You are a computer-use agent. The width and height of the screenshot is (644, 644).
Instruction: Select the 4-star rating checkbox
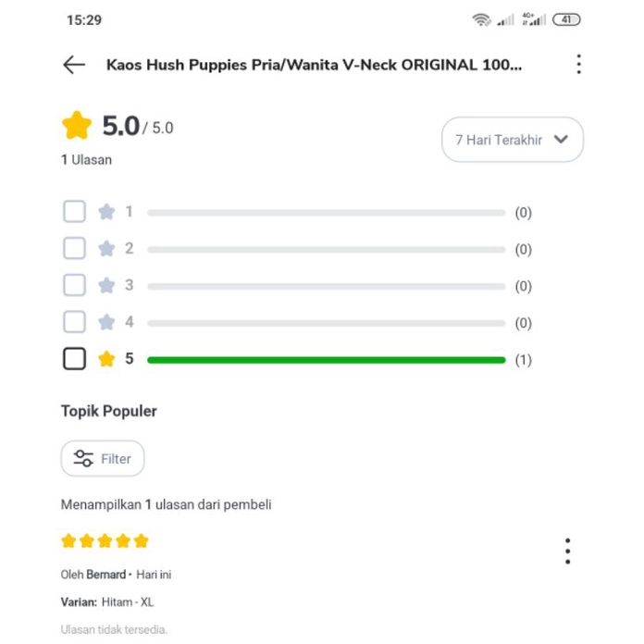[x=74, y=322]
